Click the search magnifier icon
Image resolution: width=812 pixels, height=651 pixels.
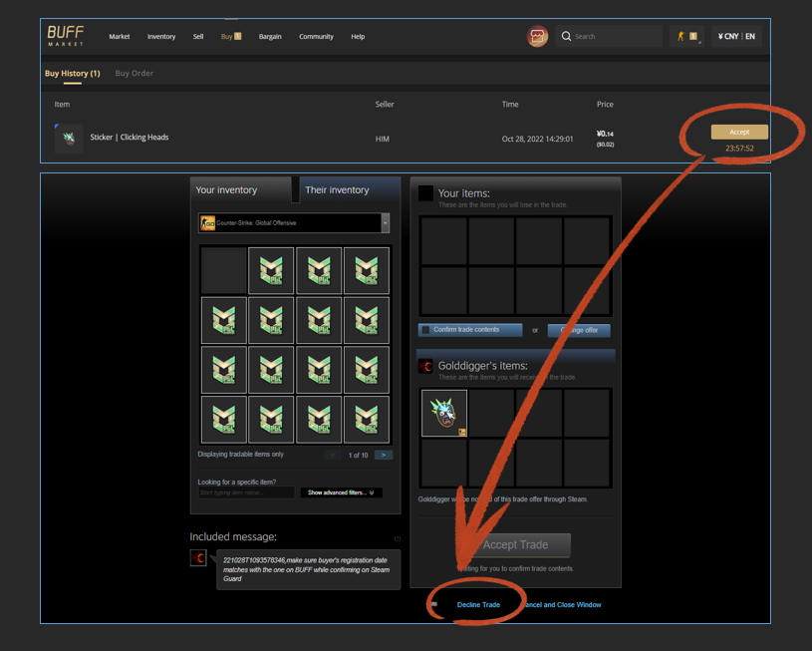(x=567, y=36)
